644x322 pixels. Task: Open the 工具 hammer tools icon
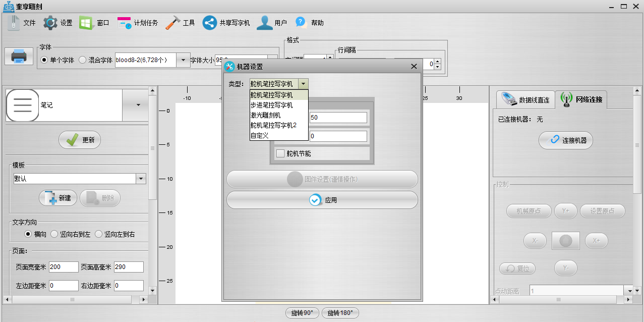coord(173,23)
